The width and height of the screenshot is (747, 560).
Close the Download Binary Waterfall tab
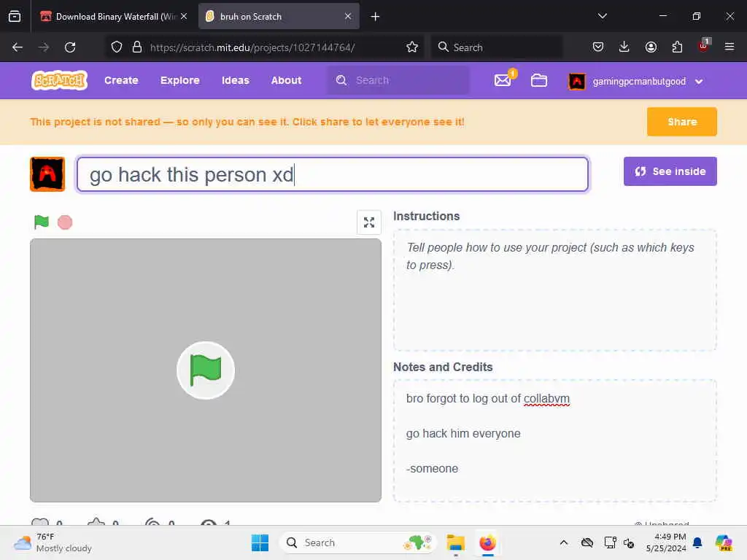(184, 17)
